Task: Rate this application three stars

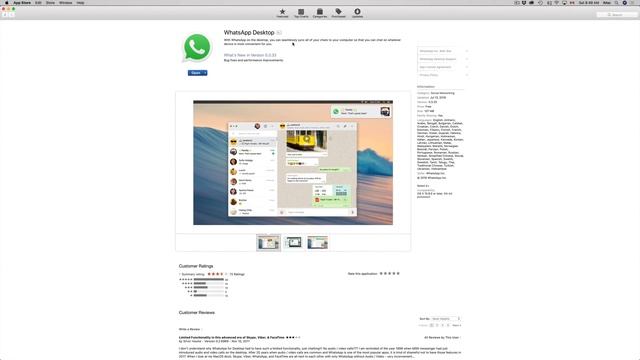Action: 390,273
